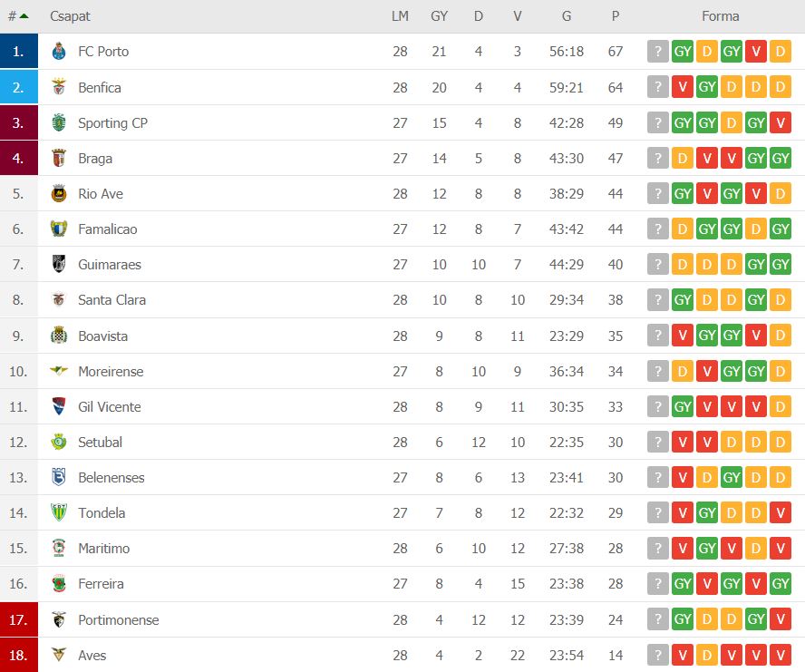This screenshot has height=672, width=805.
Task: Sort standings by GY wins column
Action: pyautogui.click(x=439, y=16)
